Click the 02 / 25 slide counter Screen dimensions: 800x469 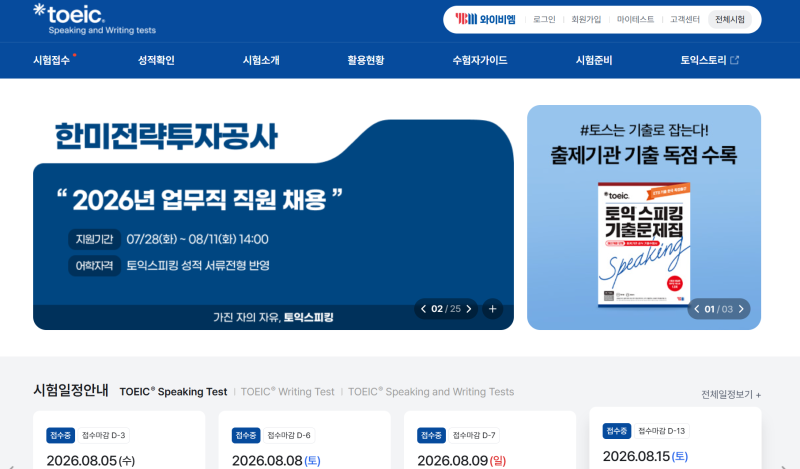coord(446,309)
